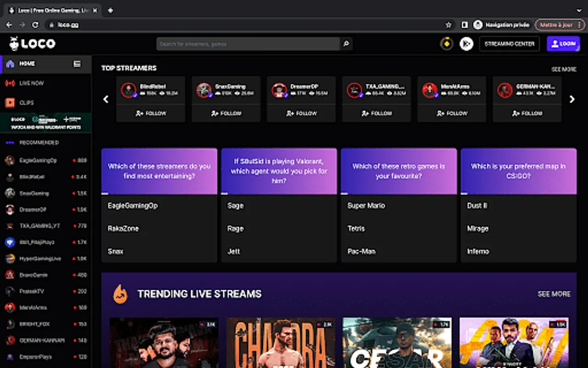
Task: Open SnaxGaming channel from sidebar
Action: tap(46, 193)
